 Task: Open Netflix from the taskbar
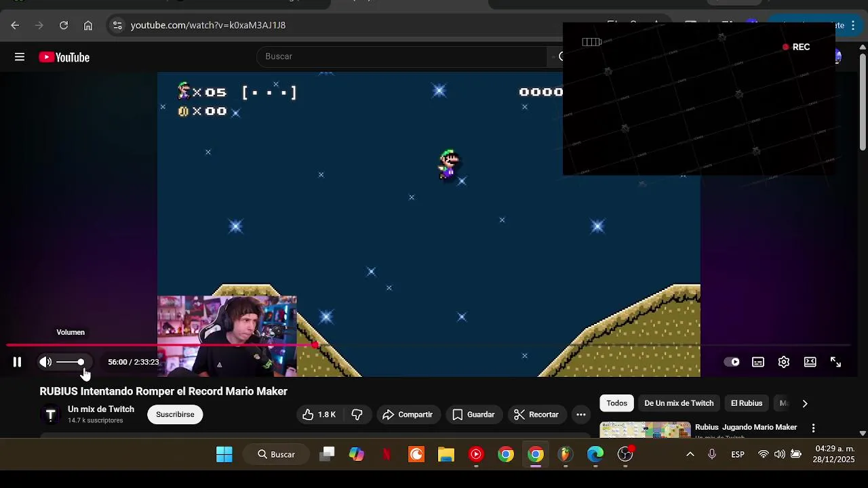pos(387,454)
